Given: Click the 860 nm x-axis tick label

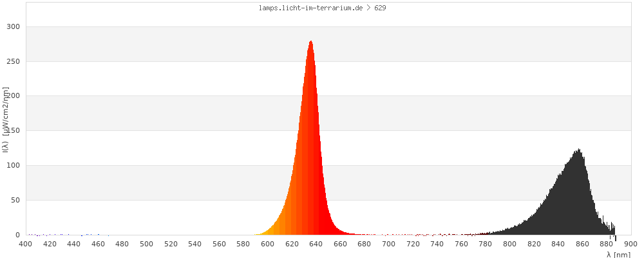Looking at the screenshot, I should [583, 244].
